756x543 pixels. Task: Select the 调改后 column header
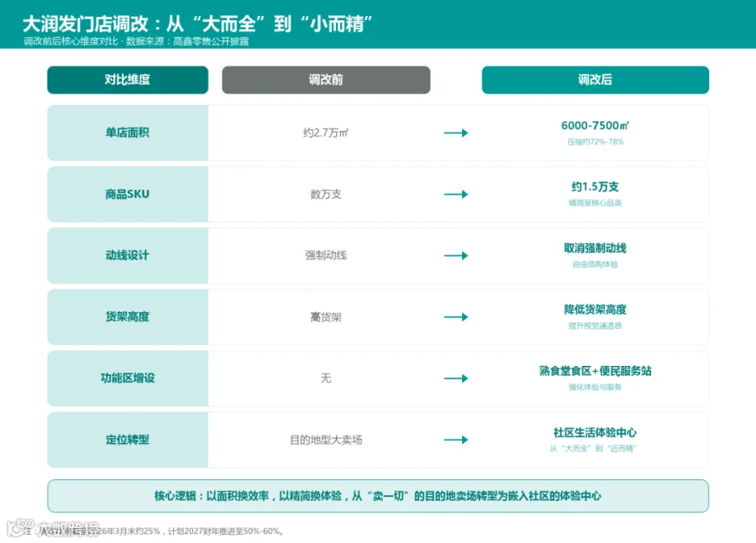595,80
